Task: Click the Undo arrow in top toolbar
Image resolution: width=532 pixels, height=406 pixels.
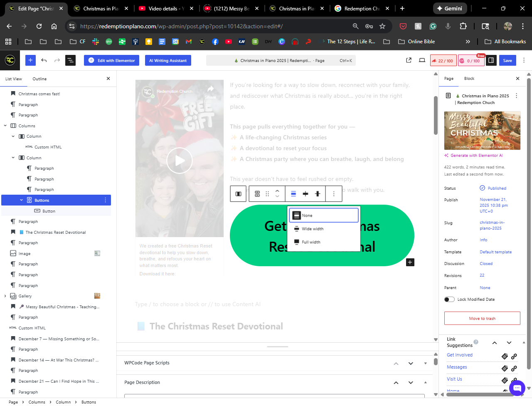Action: [44, 60]
